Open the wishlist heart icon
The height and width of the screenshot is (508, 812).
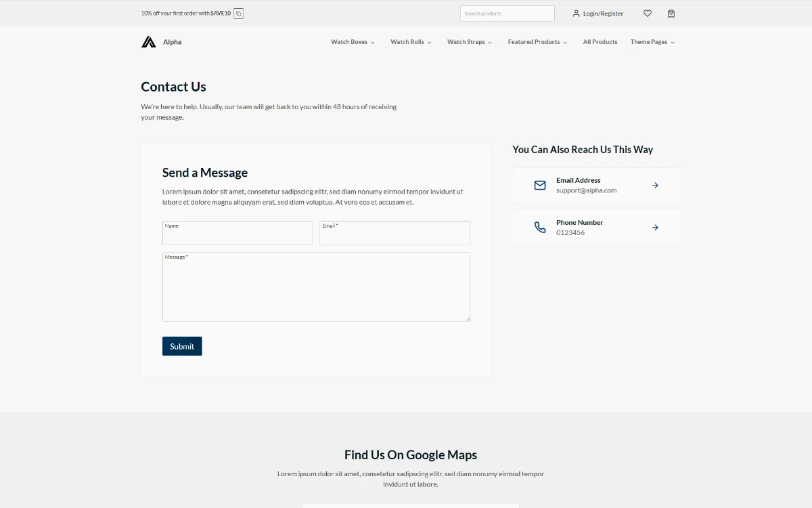coord(648,14)
